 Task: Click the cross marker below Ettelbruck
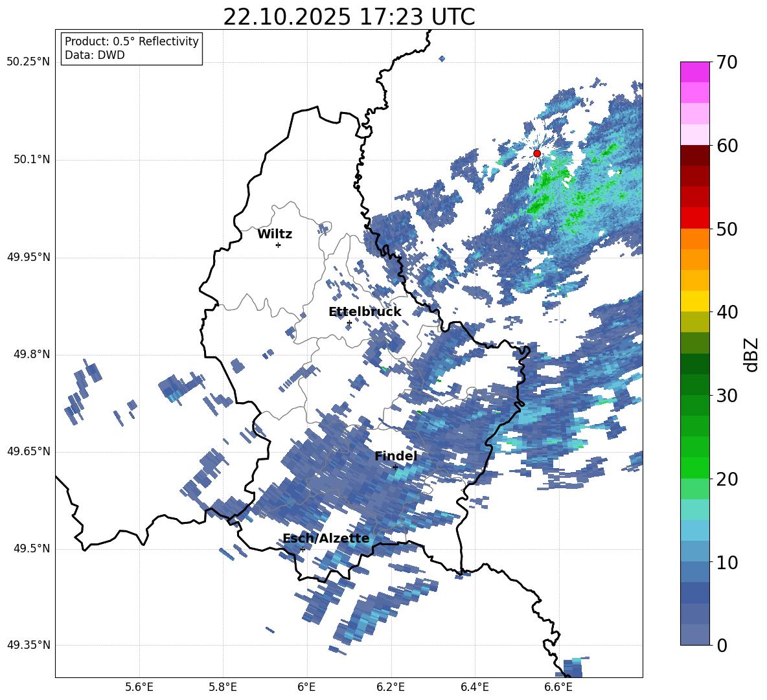tap(349, 322)
